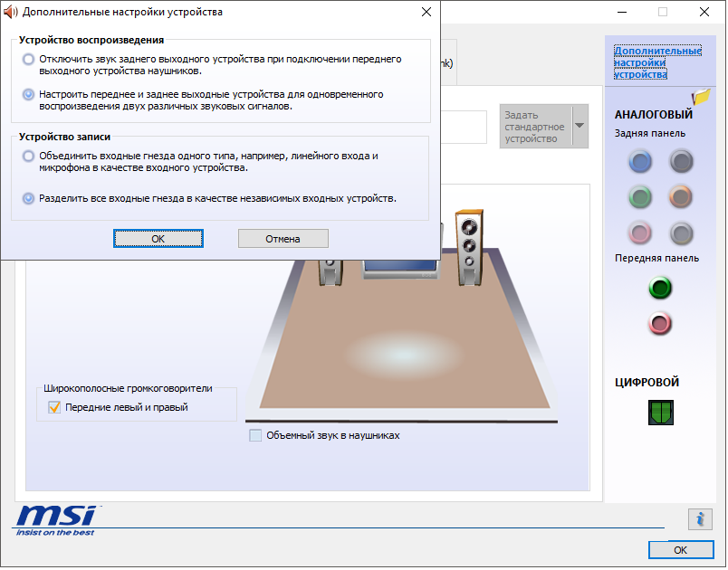This screenshot has width=728, height=570.
Task: Enable 'Объемный звук в наушниках' checkbox
Action: (x=255, y=435)
